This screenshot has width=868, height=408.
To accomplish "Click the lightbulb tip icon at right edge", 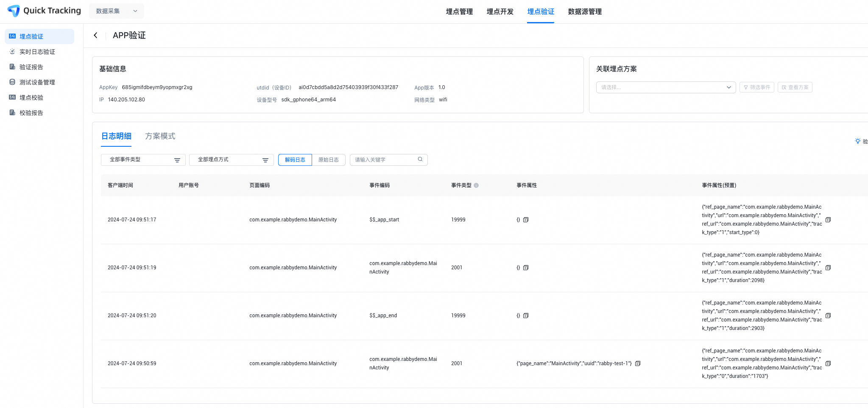I will click(858, 141).
